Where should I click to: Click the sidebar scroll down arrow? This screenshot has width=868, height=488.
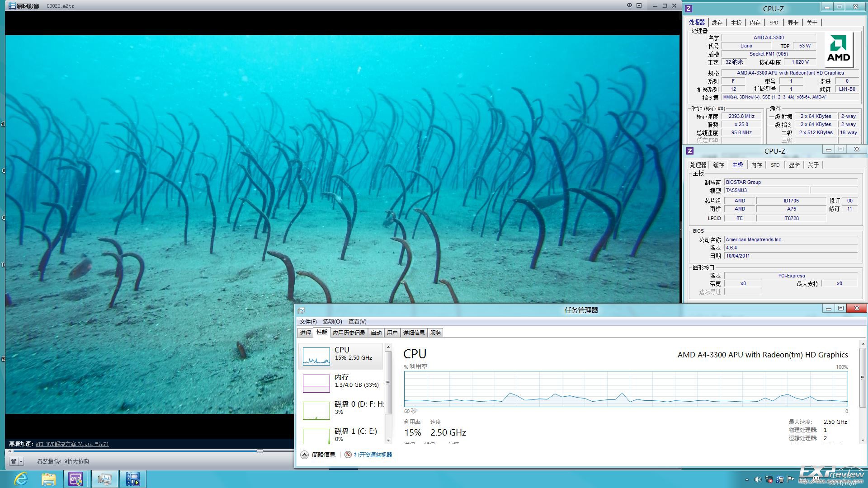(x=387, y=440)
